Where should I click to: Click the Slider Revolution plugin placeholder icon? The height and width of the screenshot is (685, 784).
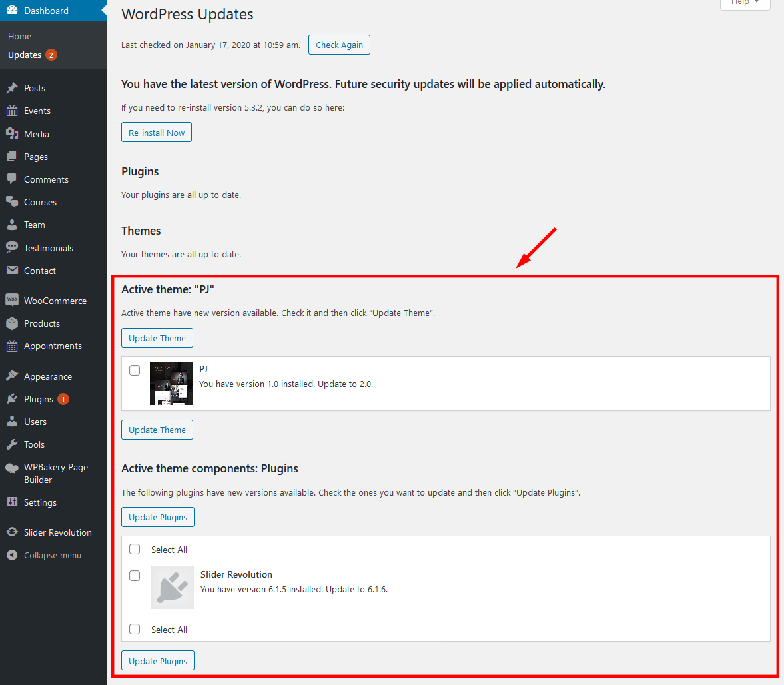point(173,588)
